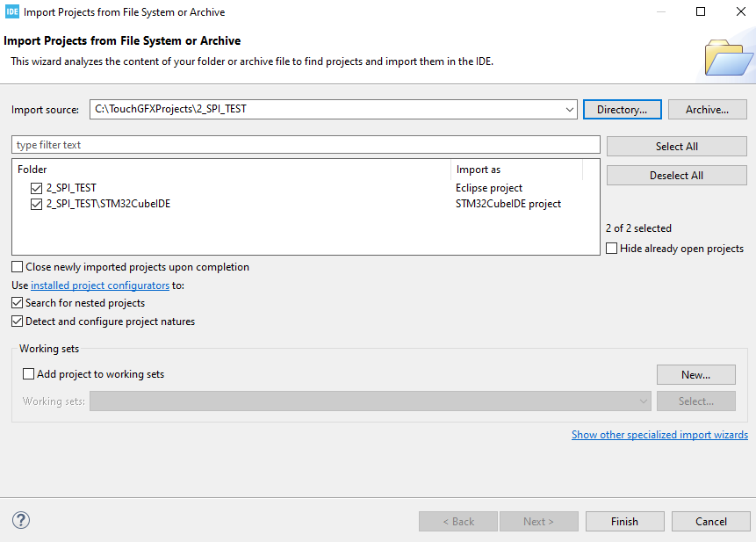
Task: Enable Close newly imported projects upon completion
Action: [x=18, y=267]
